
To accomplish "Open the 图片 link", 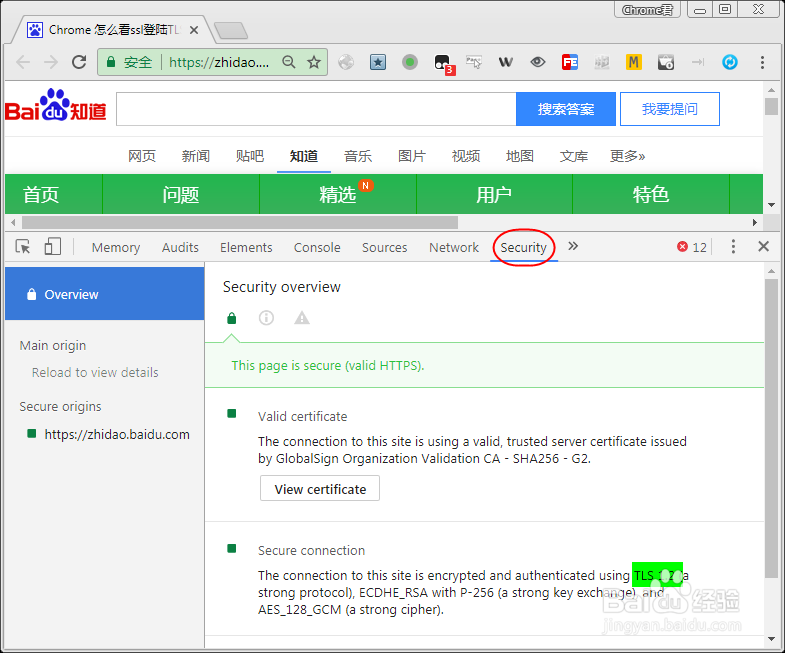I will click(x=412, y=156).
